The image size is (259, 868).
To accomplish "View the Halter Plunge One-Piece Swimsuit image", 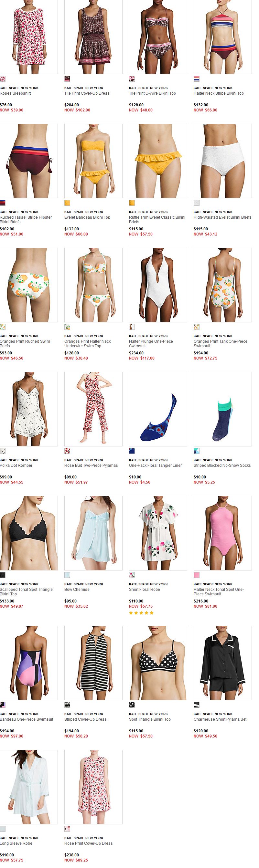I will [x=158, y=285].
